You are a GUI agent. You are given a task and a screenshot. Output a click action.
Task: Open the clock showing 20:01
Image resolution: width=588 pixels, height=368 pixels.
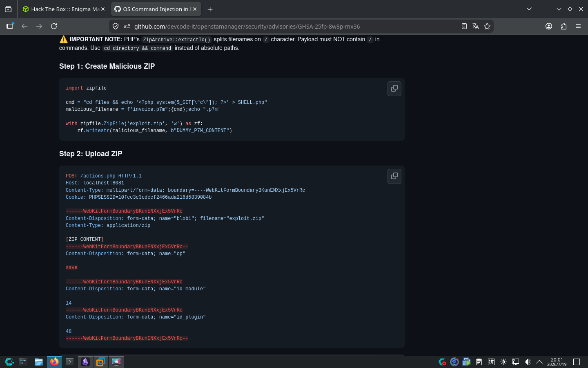coord(557,362)
